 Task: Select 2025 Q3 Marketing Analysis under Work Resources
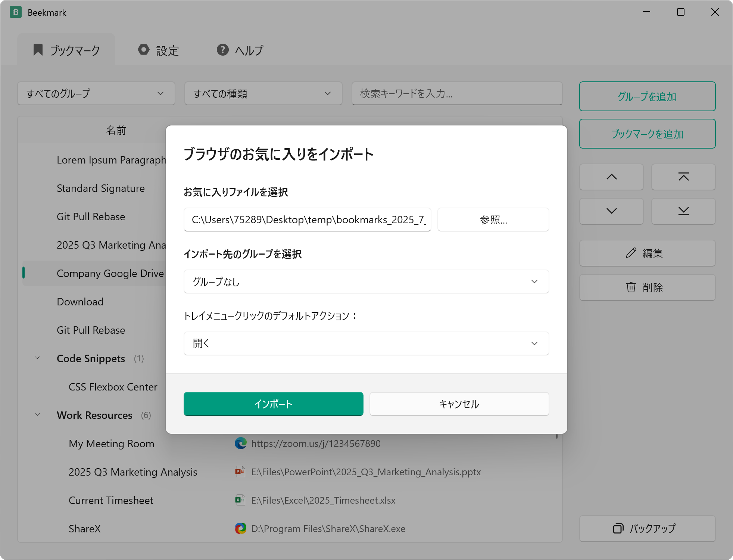(290, 472)
